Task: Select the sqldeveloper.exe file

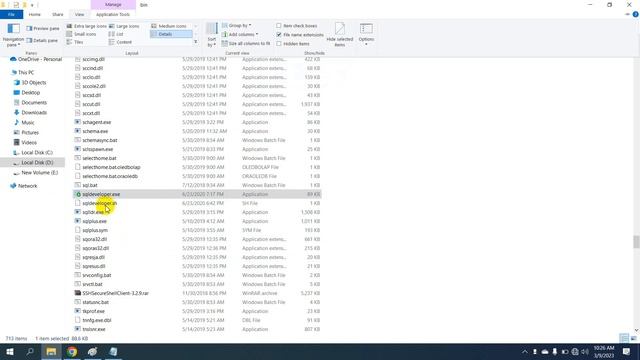Action: coord(197,194)
